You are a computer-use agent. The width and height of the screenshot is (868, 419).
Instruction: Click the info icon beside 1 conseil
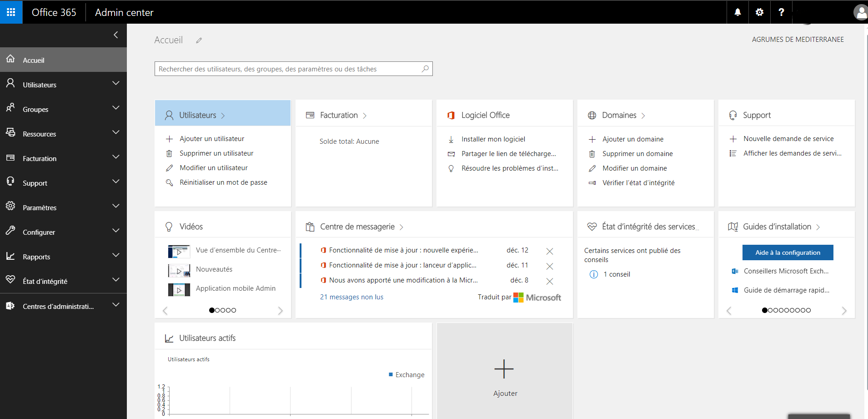(x=594, y=274)
